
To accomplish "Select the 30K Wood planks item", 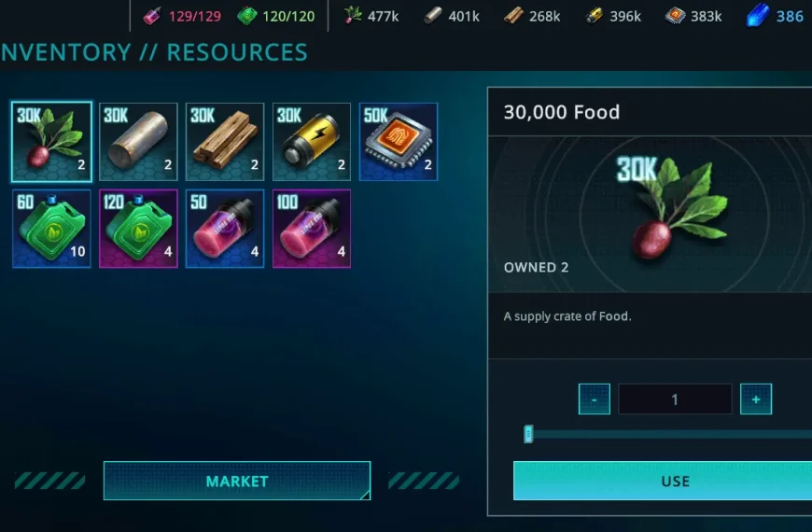I will point(225,142).
